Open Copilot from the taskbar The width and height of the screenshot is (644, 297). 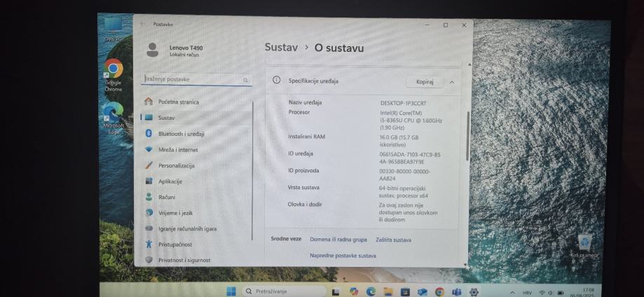[x=354, y=291]
